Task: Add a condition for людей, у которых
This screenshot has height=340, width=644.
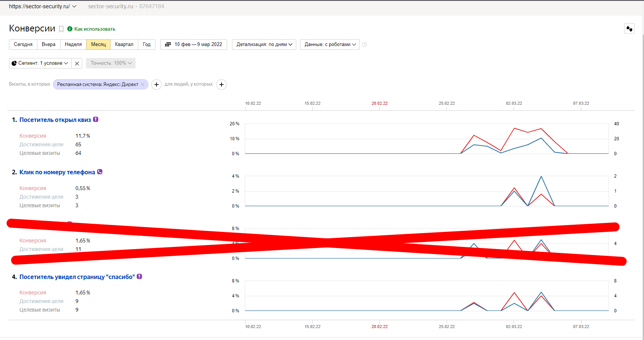Action: 222,85
